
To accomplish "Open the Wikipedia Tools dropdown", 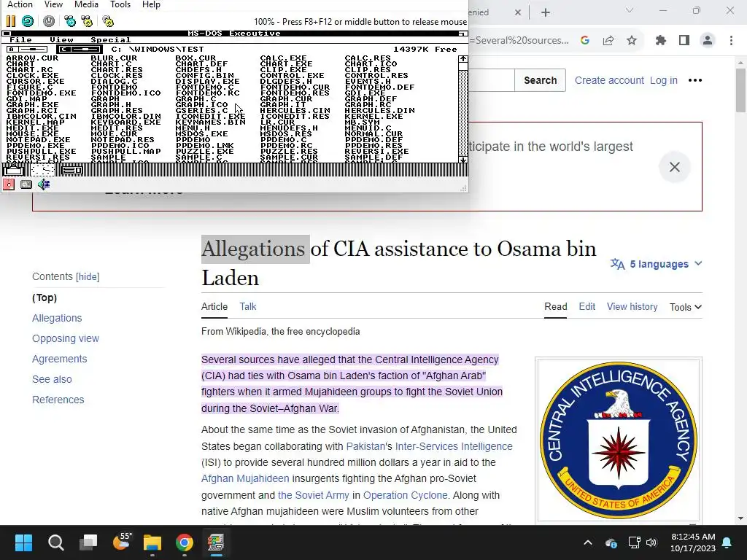I will pyautogui.click(x=686, y=307).
